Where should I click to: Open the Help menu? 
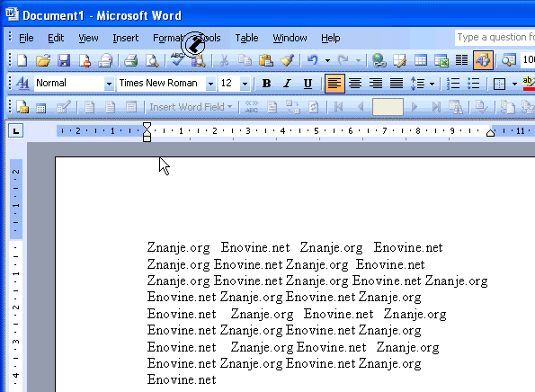(x=330, y=38)
